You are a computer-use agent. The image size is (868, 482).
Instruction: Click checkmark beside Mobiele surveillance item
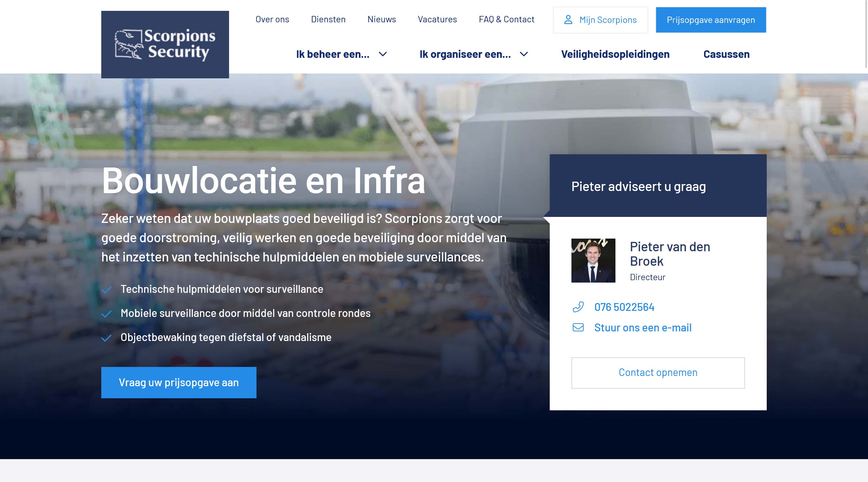(x=106, y=314)
